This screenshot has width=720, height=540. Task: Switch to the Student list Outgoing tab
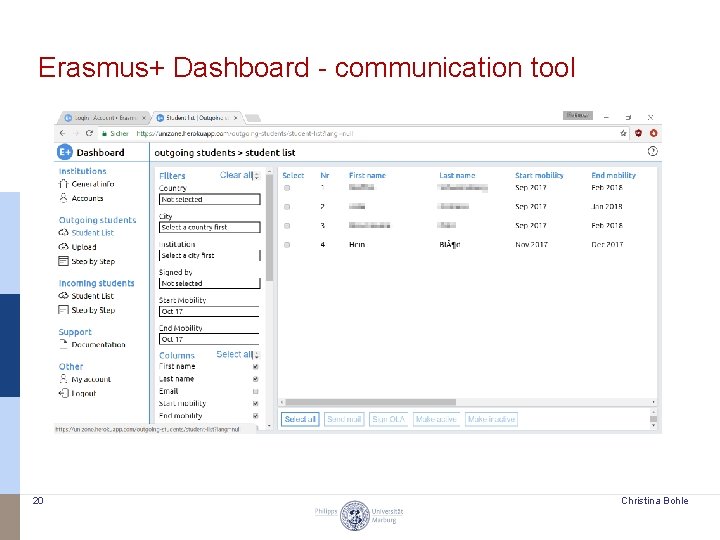click(x=197, y=118)
